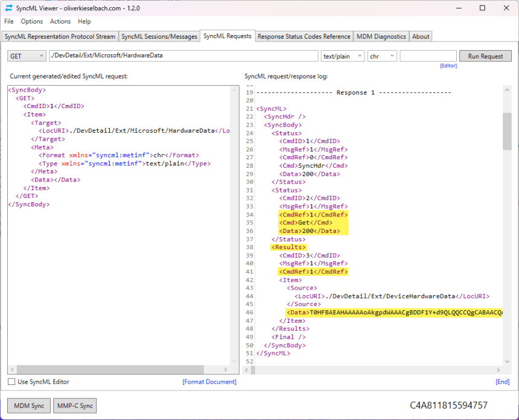This screenshot has width=519, height=420.
Task: Click the [Format Document] link
Action: click(209, 381)
